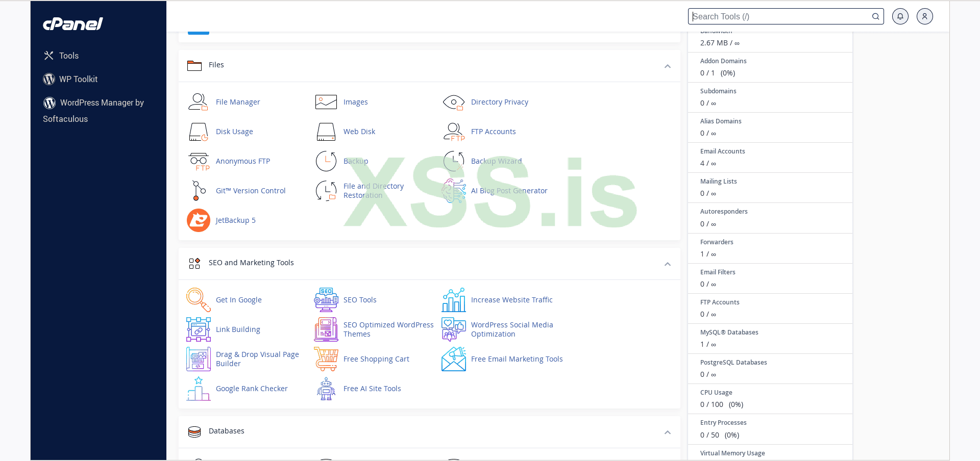Click the MySQL® Databases statistic label

tap(729, 332)
